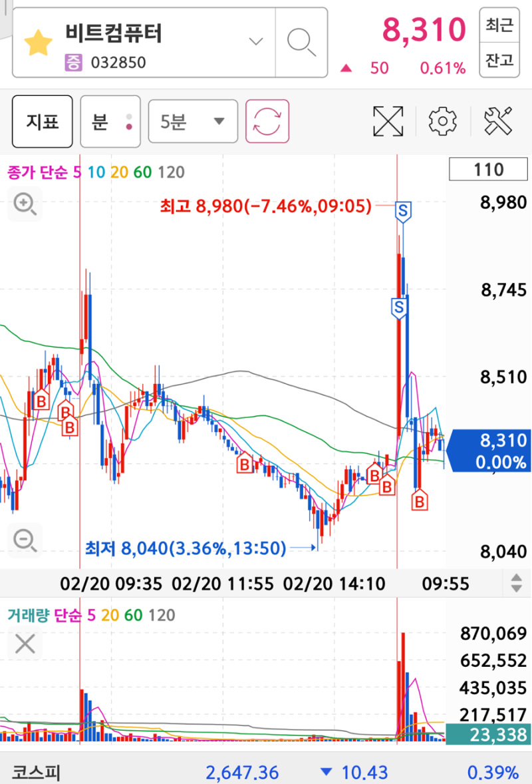This screenshot has height=784, width=532.
Task: Toggle the 분 chart type selector
Action: (110, 122)
